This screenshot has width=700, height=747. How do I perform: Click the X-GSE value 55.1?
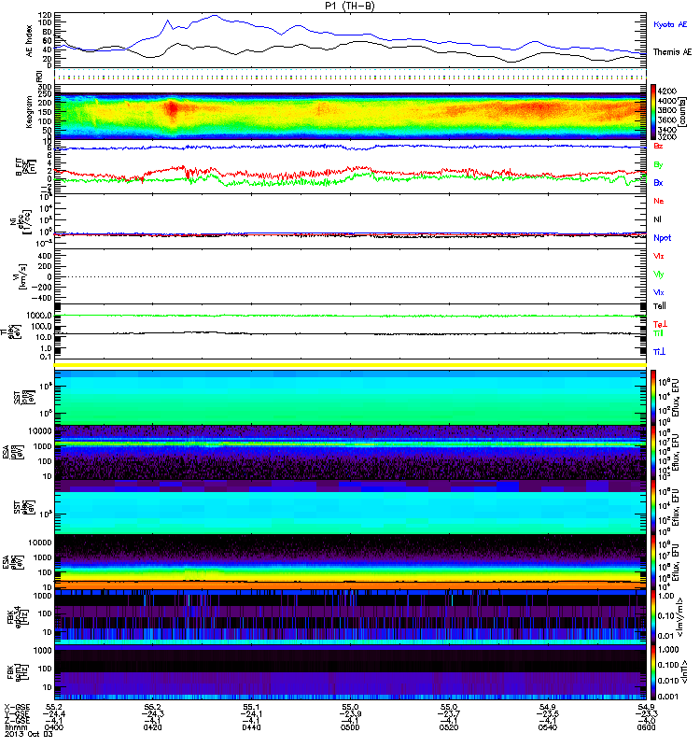pyautogui.click(x=251, y=708)
